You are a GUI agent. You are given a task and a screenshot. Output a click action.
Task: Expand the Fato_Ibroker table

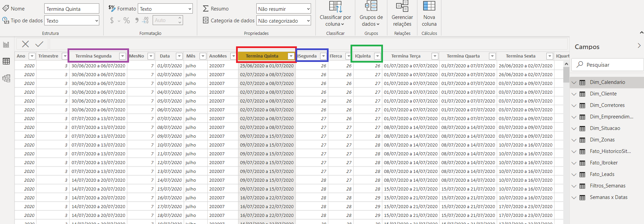[x=574, y=163]
